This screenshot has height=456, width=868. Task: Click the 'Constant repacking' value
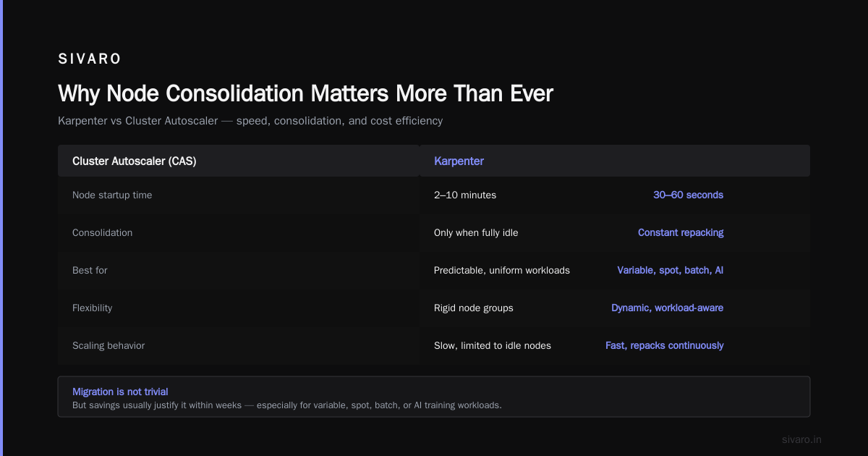[x=681, y=233]
